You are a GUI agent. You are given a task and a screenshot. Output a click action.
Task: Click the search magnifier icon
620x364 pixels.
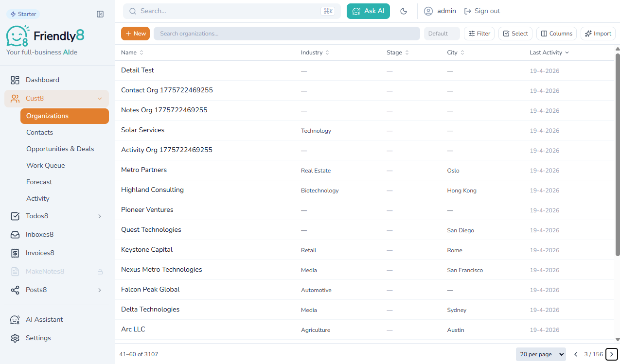click(133, 11)
